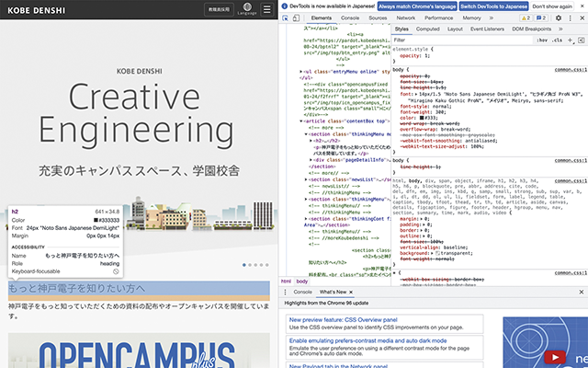Open the Sources panel tab
The image size is (588, 368).
pyautogui.click(x=378, y=18)
